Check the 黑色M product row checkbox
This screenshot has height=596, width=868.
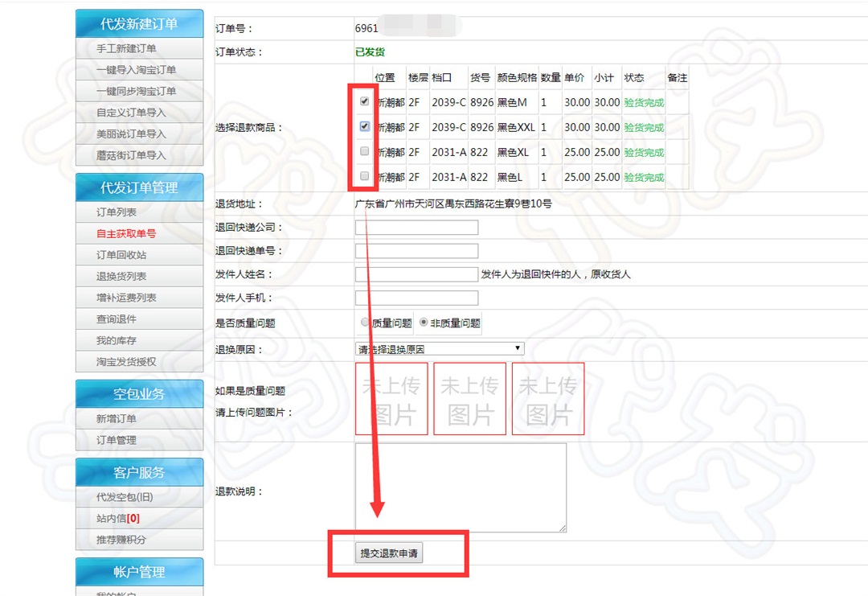(x=365, y=102)
